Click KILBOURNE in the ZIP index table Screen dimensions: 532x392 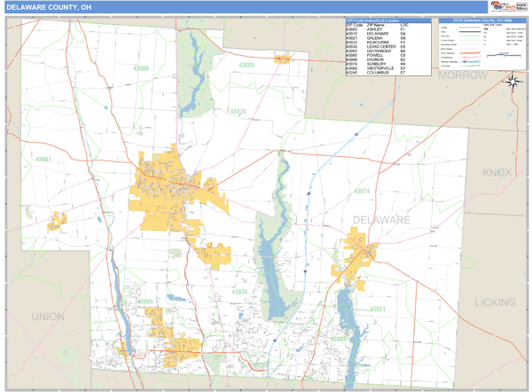[378, 43]
